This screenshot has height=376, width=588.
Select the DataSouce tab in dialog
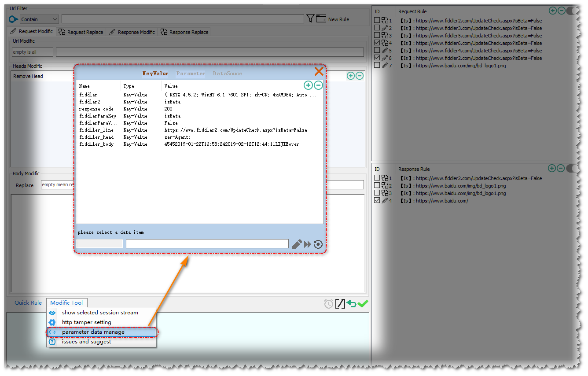click(228, 74)
